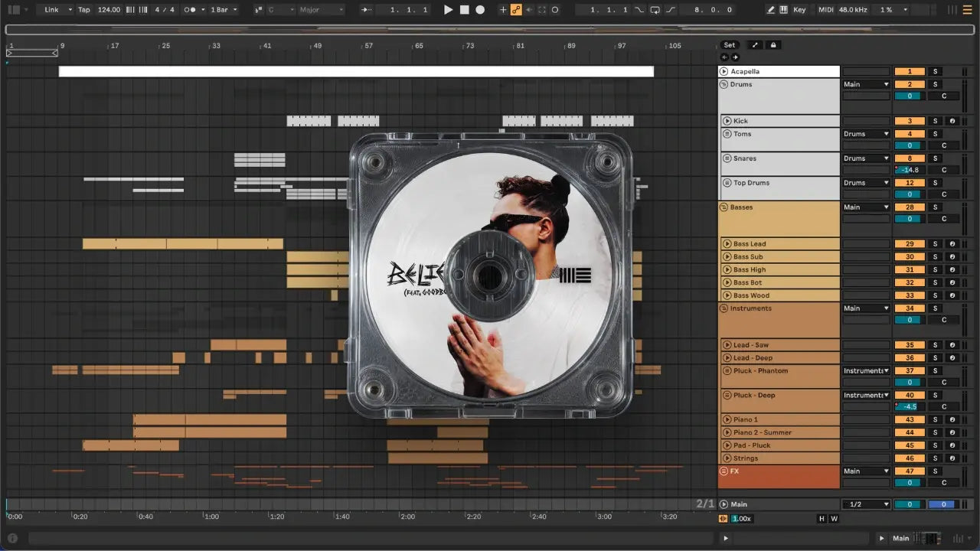
Task: Click the Arrangement Record button
Action: pos(480,10)
